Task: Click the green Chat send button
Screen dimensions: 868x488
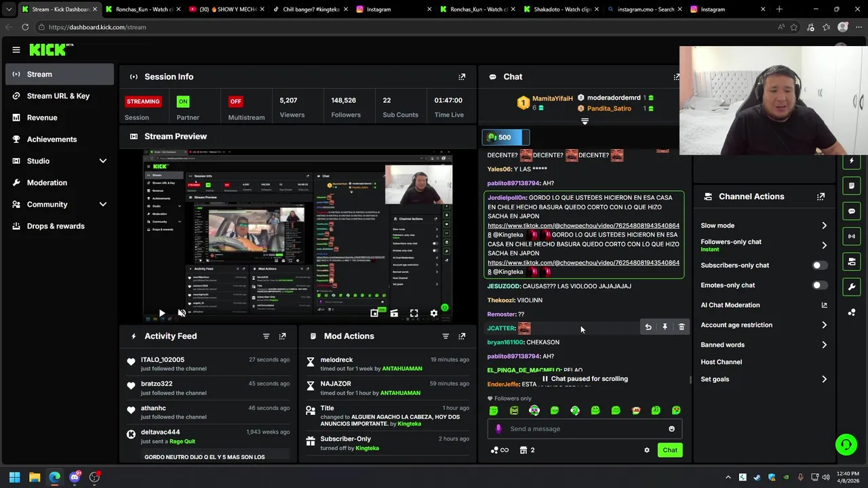Action: point(670,450)
